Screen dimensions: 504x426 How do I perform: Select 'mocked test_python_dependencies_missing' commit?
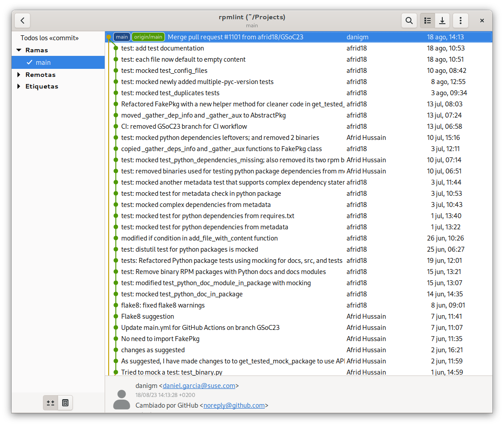pyautogui.click(x=299, y=160)
